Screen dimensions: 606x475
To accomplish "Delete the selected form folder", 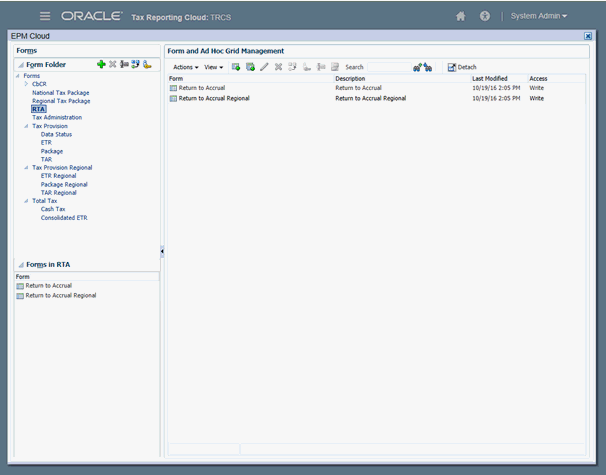I will [x=112, y=64].
